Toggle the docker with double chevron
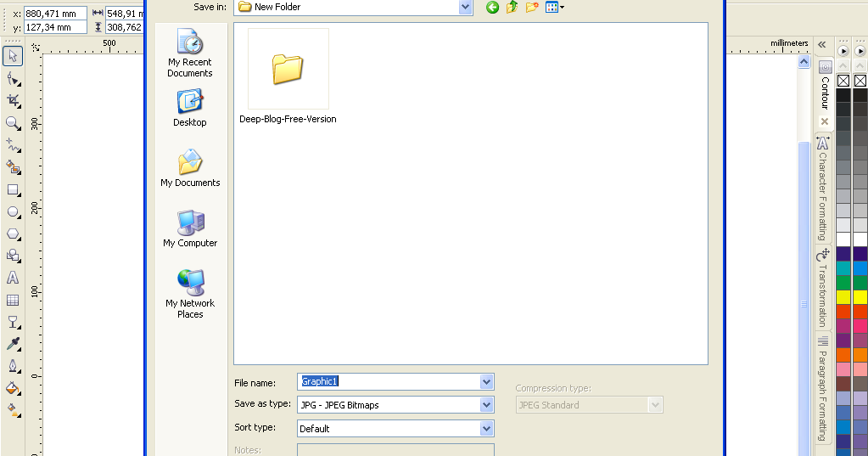868x456 pixels. click(x=822, y=45)
